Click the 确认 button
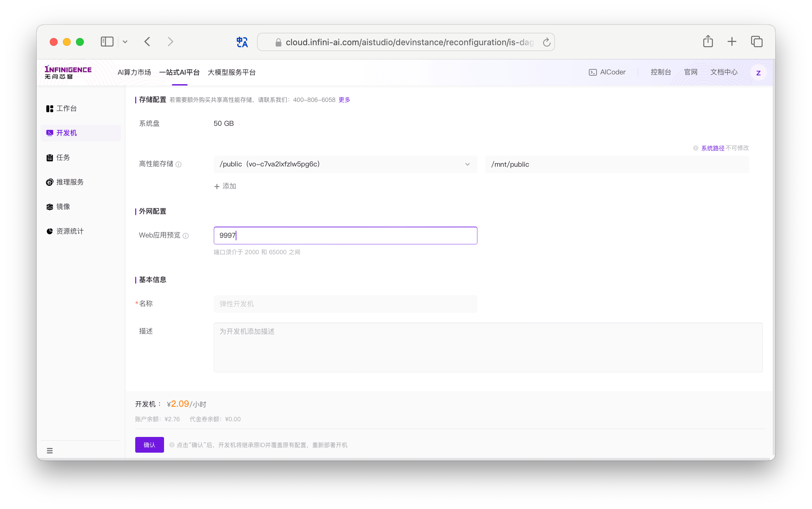The width and height of the screenshot is (812, 509). [149, 445]
